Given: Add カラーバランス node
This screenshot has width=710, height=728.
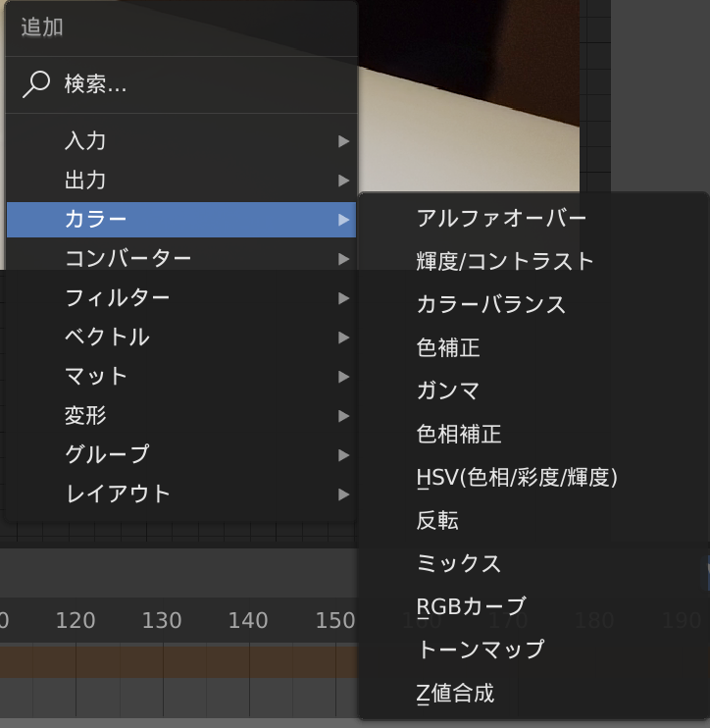Looking at the screenshot, I should (533, 304).
